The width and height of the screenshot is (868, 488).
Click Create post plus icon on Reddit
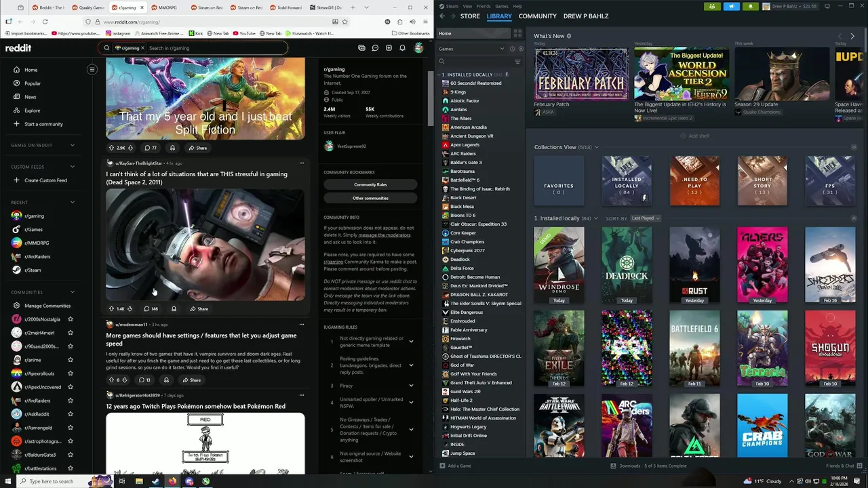coord(389,48)
